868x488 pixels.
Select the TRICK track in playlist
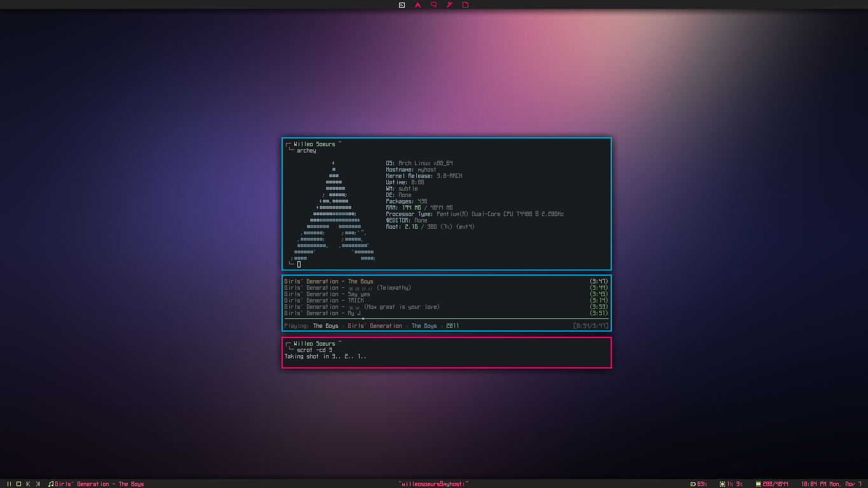(446, 301)
